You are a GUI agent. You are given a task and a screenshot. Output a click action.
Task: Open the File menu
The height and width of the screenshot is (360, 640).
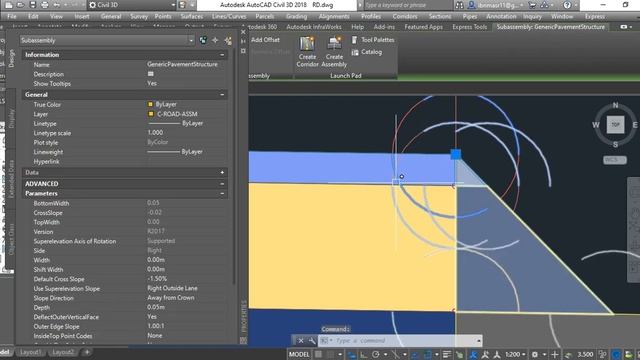click(x=12, y=17)
